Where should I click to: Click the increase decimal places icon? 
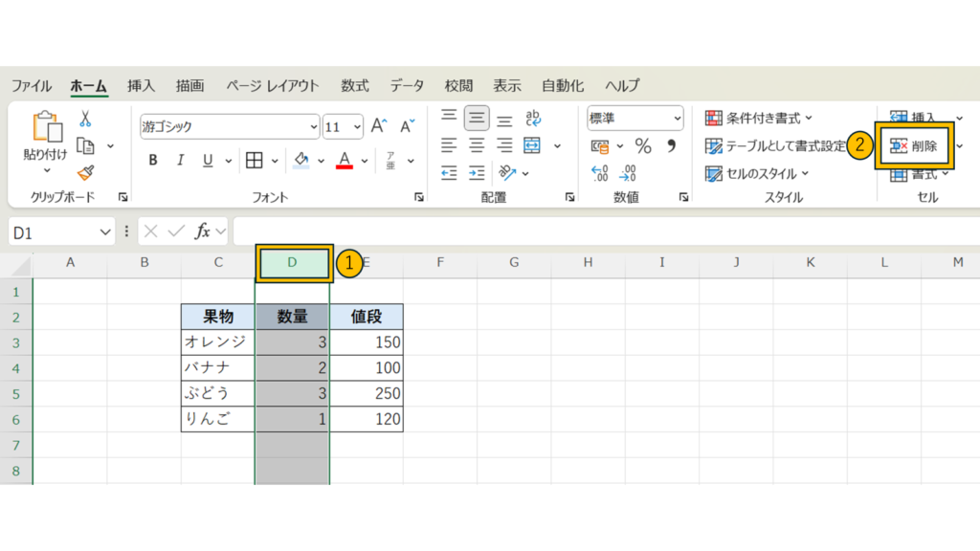(601, 173)
